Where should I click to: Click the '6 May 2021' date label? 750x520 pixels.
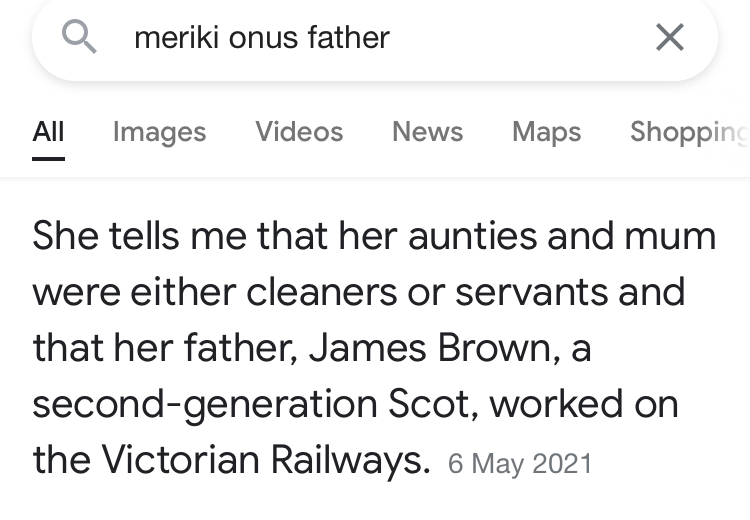tap(519, 464)
